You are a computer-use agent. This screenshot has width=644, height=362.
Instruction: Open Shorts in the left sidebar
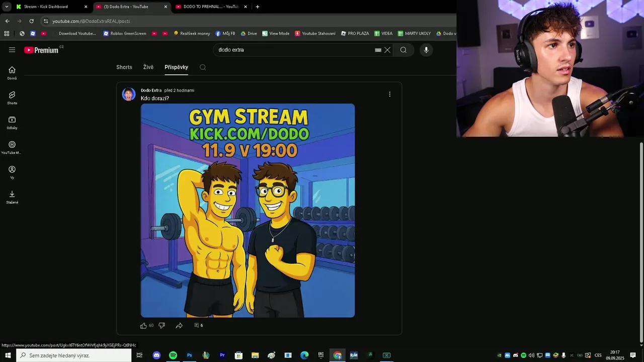[x=12, y=98]
